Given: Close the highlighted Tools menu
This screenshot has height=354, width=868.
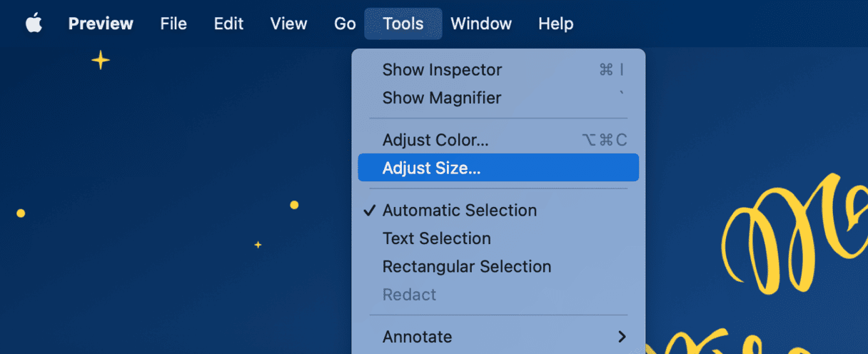Looking at the screenshot, I should (403, 24).
